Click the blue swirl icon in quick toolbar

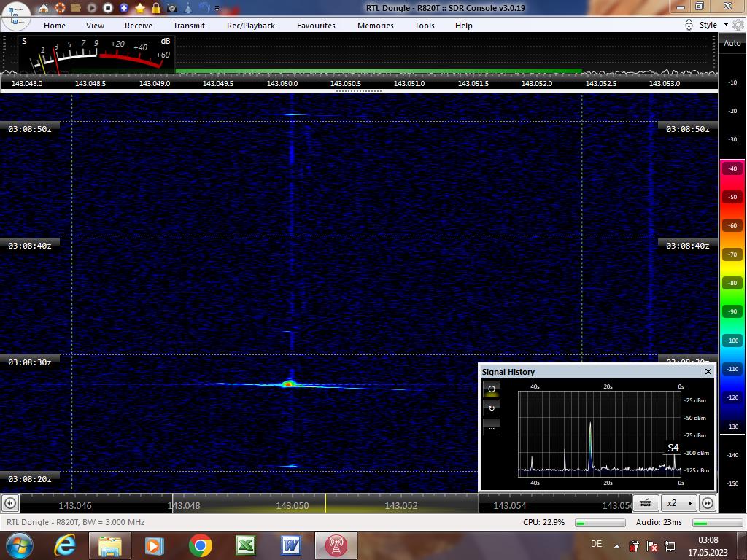pyautogui.click(x=204, y=8)
